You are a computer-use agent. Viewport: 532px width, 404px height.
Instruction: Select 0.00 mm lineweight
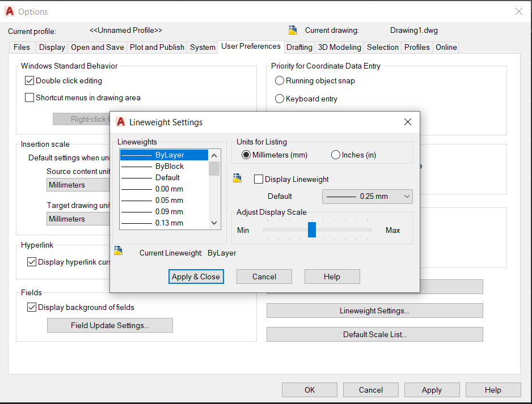click(x=164, y=189)
